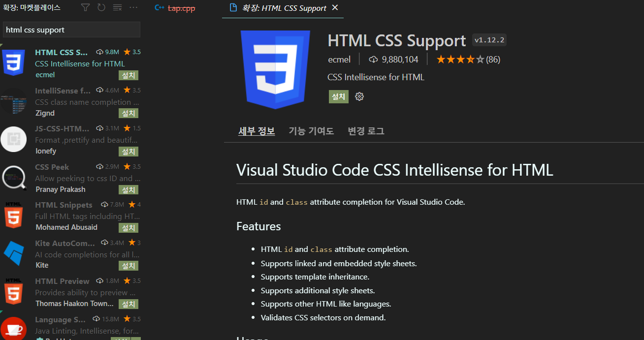Click the Zignd publisher name

45,113
